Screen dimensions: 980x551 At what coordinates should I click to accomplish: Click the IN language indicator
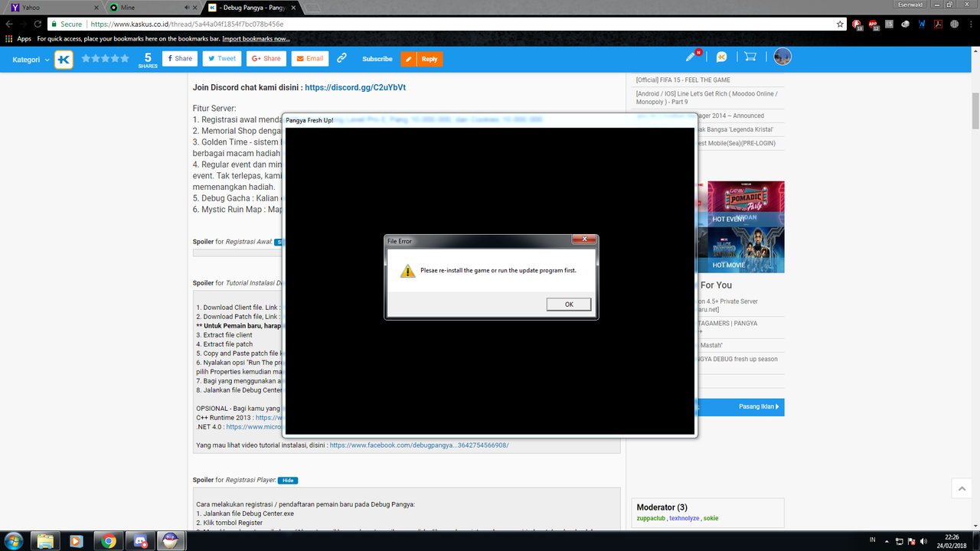[872, 541]
